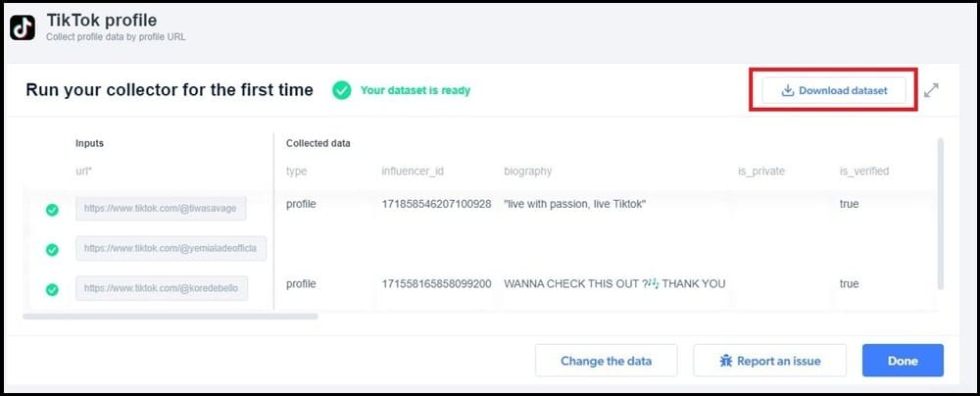Click the vertical scrollbar beside collected data
This screenshot has width=980, height=396.
(941, 214)
